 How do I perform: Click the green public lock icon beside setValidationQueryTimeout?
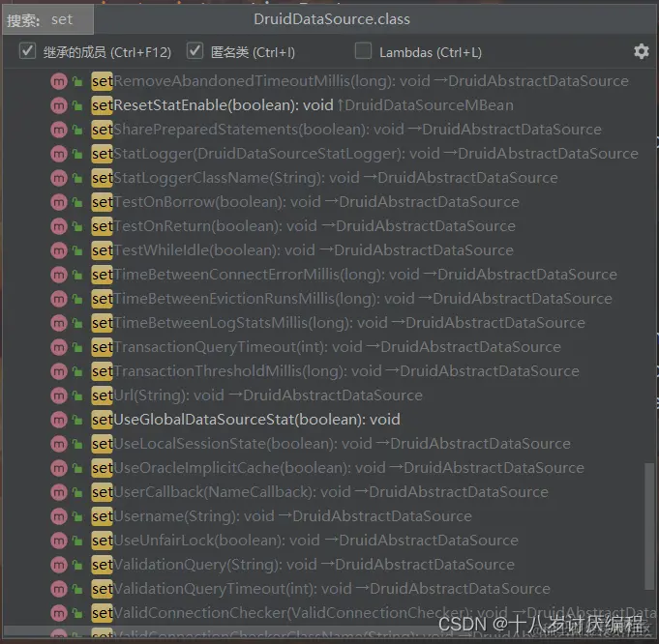point(77,589)
